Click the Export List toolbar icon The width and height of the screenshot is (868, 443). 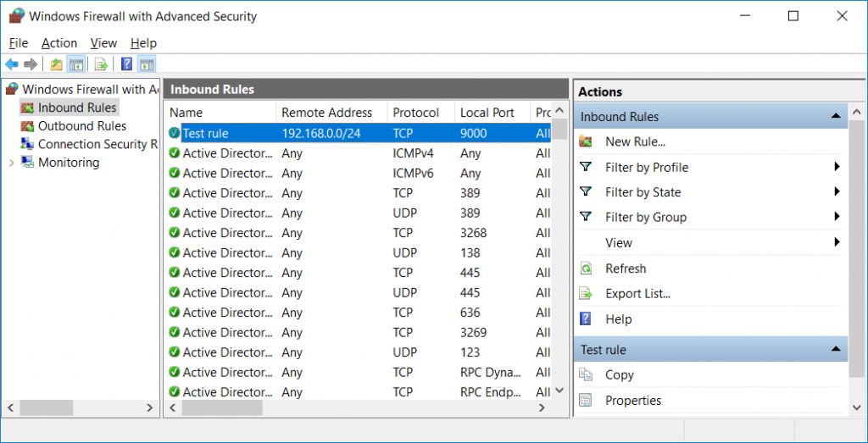(x=101, y=64)
